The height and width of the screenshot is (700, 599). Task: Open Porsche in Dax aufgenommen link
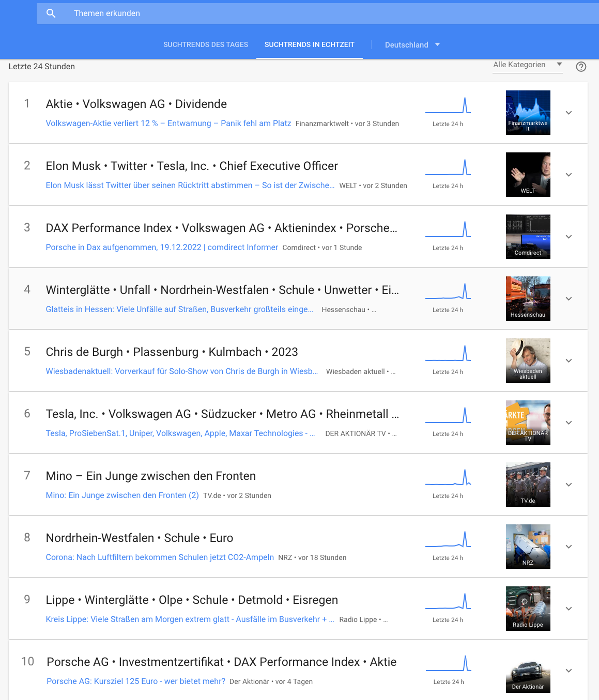(162, 247)
